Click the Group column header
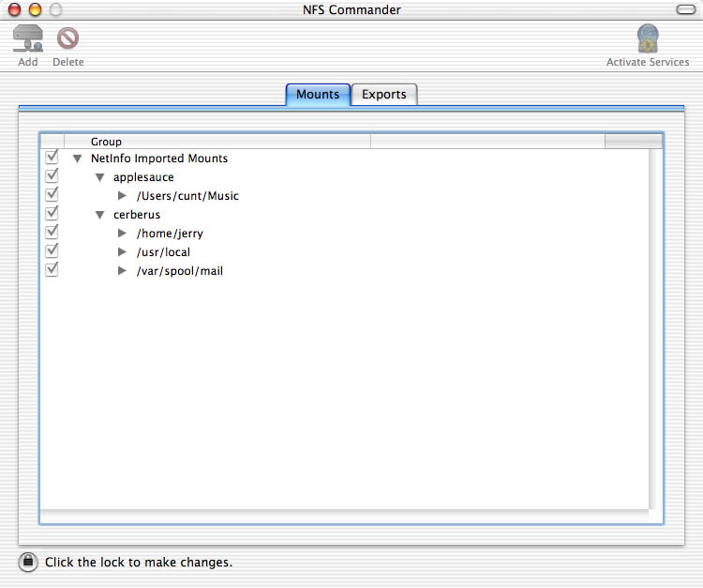Image resolution: width=703 pixels, height=588 pixels. (x=216, y=142)
